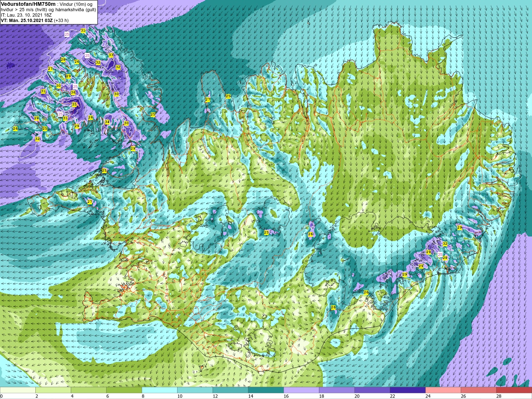Click the yellow gust label reading 34
Screen dimensions: 532x399
coord(107,122)
